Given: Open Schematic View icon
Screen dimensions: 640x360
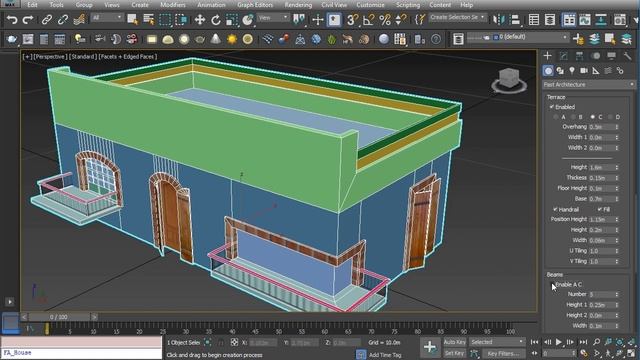Looking at the screenshot, I should (601, 19).
